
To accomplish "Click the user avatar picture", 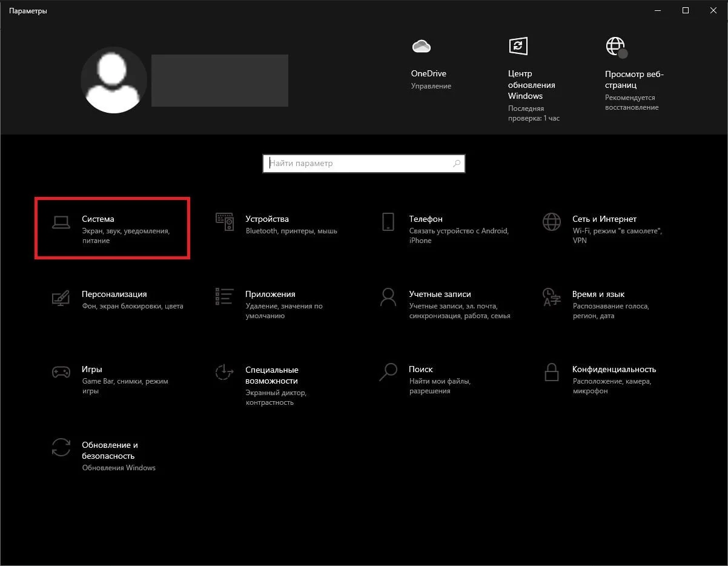I will tap(114, 80).
